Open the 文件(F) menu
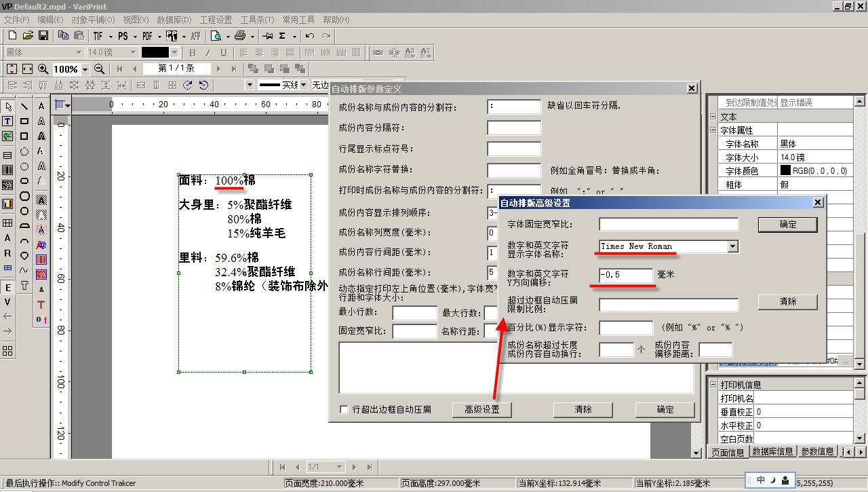Image resolution: width=868 pixels, height=492 pixels. [x=18, y=20]
